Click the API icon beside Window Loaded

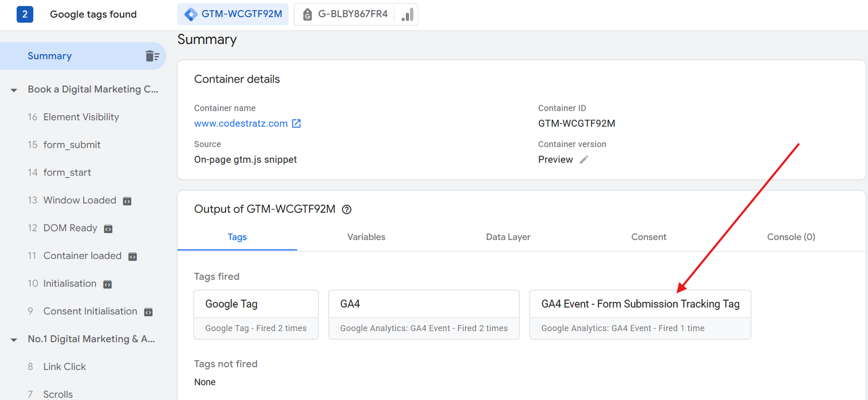(x=127, y=201)
